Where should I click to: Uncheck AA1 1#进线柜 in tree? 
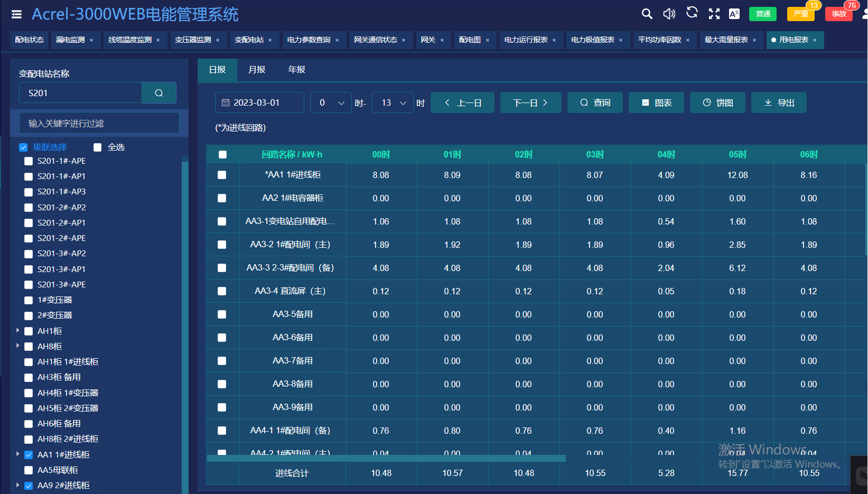click(x=29, y=455)
